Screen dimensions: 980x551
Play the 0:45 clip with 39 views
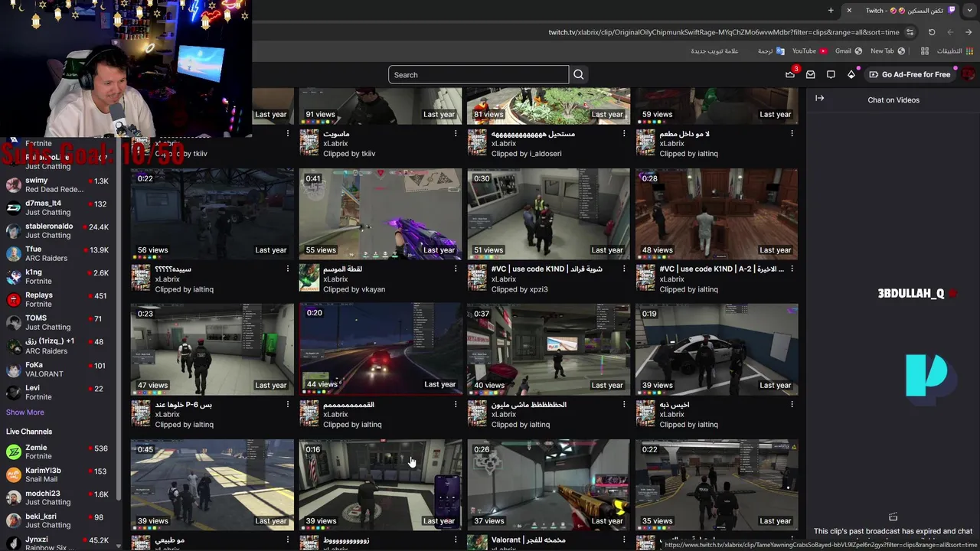212,485
